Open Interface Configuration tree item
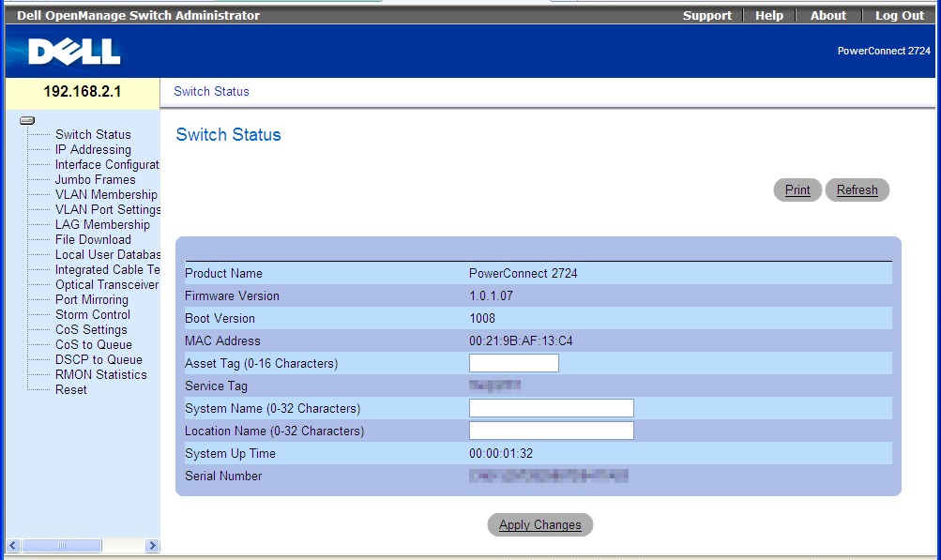The width and height of the screenshot is (941, 560). 108,164
